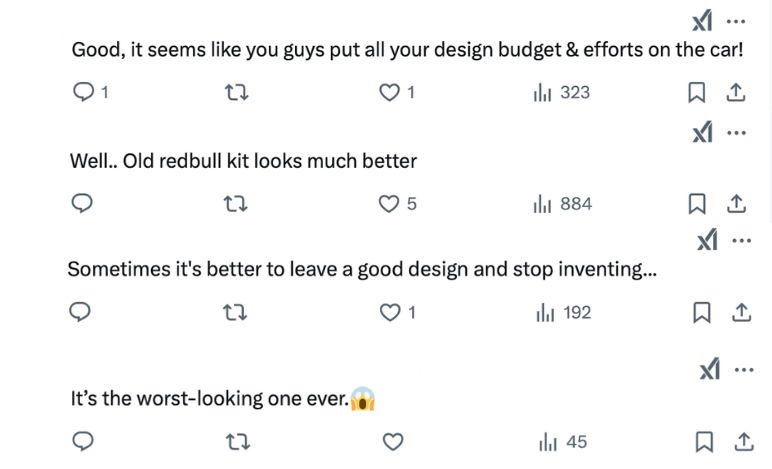Bookmark the 'worst-looking one ever' tweet
This screenshot has width=772, height=469.
point(704,441)
